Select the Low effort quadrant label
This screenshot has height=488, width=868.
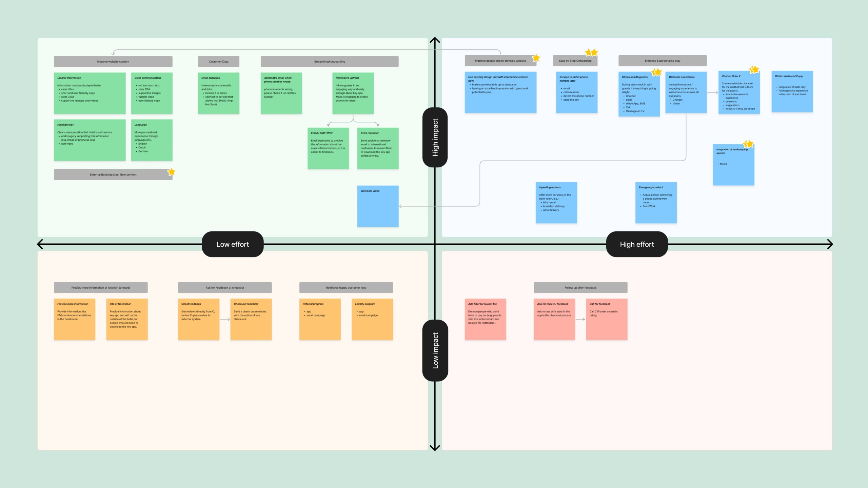point(232,244)
